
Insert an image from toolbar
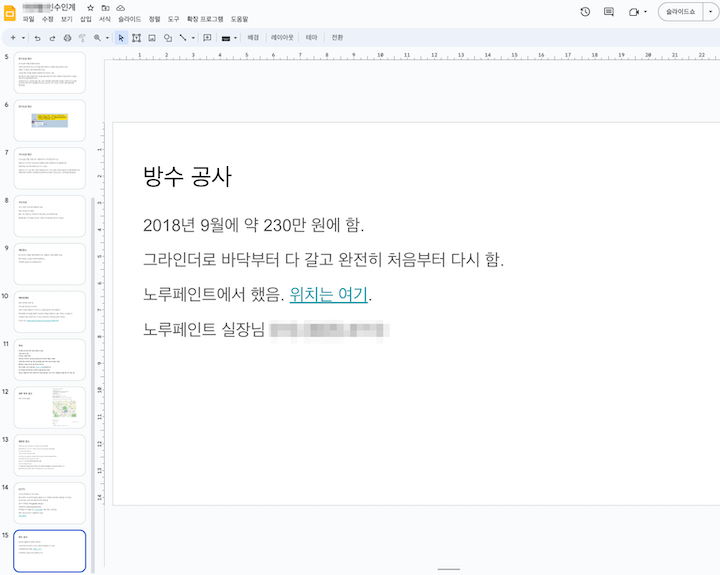[x=152, y=38]
